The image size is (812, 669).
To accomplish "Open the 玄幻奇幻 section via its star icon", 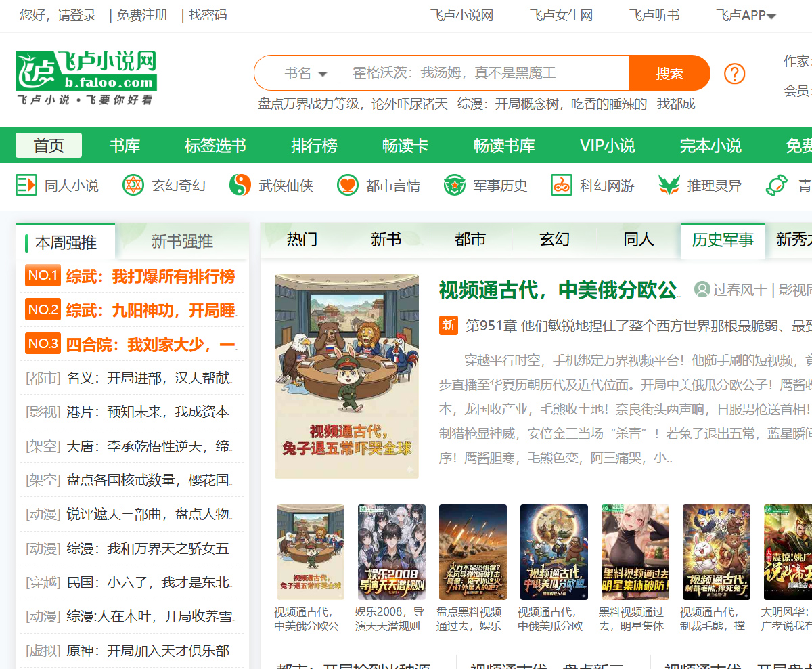I will tap(133, 184).
